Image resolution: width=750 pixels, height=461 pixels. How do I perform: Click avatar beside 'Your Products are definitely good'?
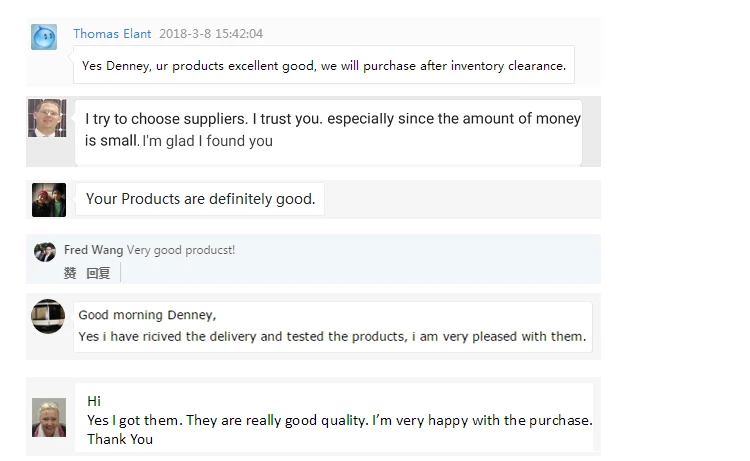click(49, 199)
